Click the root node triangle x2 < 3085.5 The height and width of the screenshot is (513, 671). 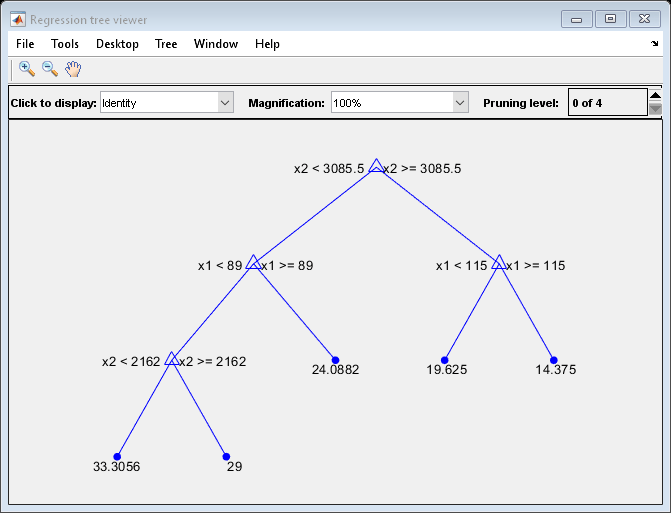tap(376, 167)
